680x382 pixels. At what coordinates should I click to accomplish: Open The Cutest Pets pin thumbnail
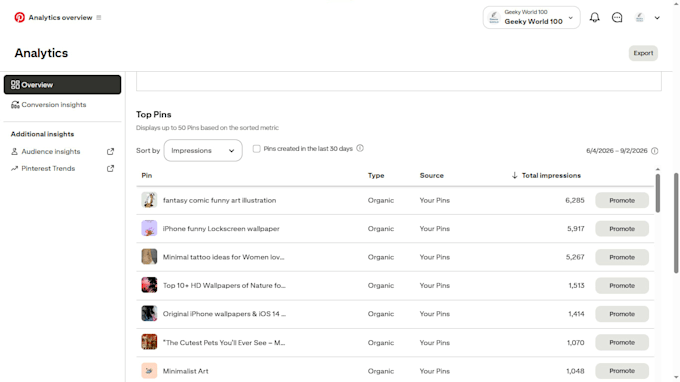(149, 343)
